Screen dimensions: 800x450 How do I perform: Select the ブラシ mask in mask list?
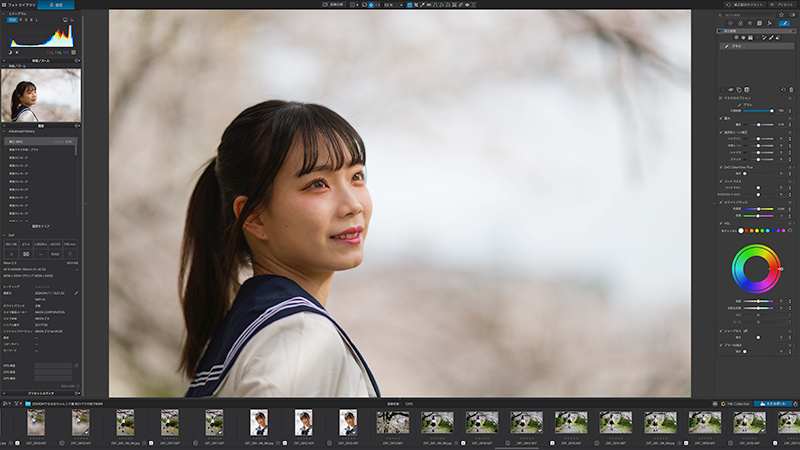(x=757, y=46)
